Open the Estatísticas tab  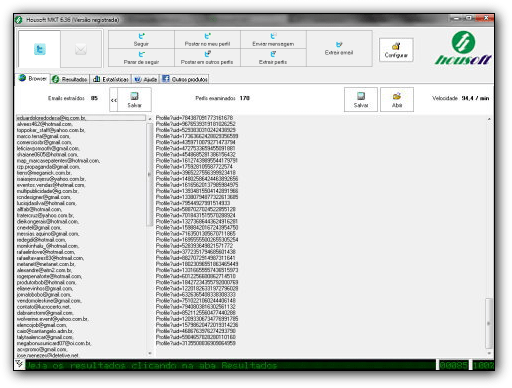pos(111,79)
